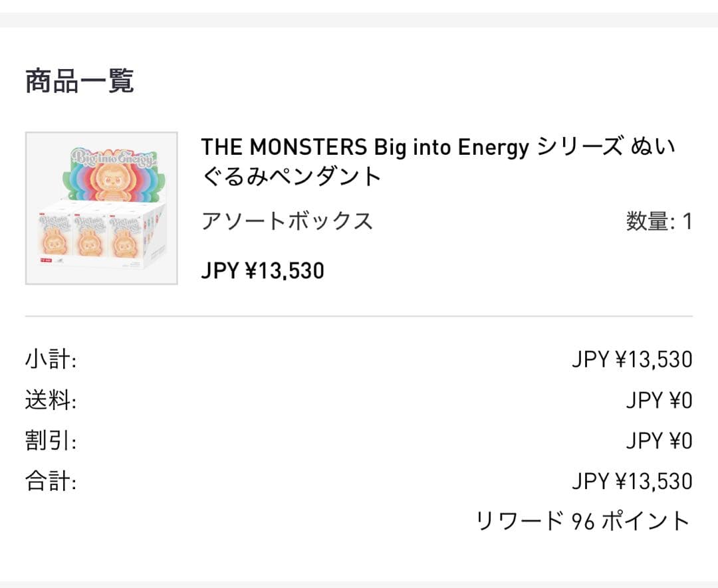This screenshot has width=718, height=588.
Task: Open the THE MONSTERS product thumbnail image
Action: [101, 208]
